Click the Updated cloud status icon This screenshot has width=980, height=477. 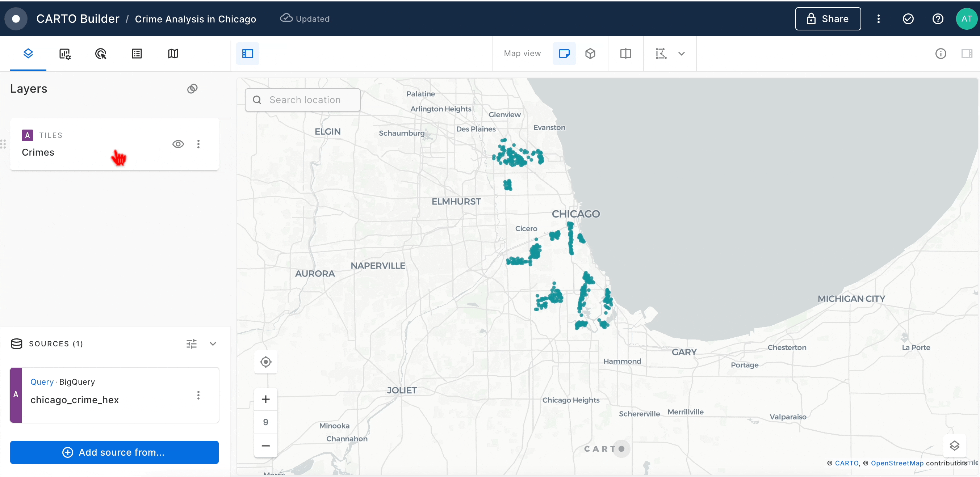286,18
